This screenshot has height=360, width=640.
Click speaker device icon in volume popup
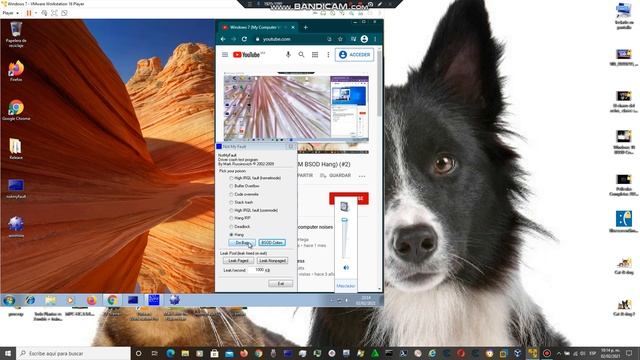(x=344, y=207)
